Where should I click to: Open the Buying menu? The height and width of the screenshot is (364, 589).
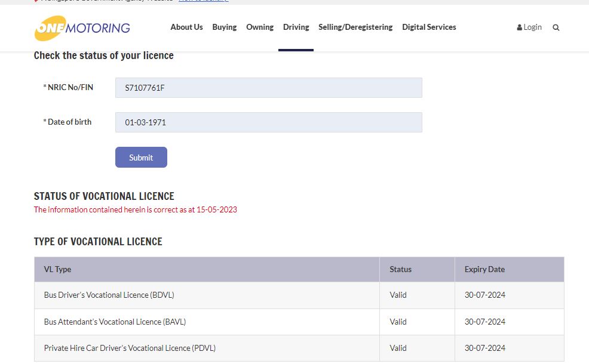point(225,27)
